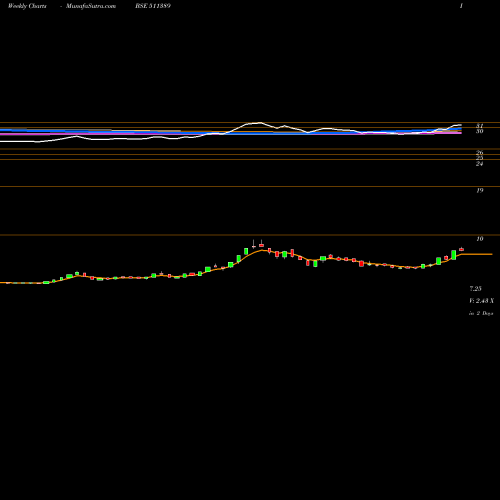Click the price axis label '19'
Screen dimensions: 500x500
479,191
